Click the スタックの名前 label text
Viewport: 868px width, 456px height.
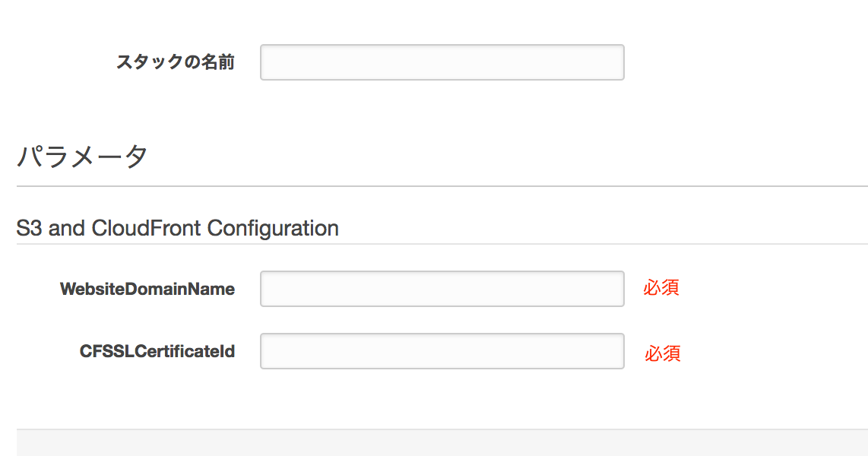pos(175,62)
